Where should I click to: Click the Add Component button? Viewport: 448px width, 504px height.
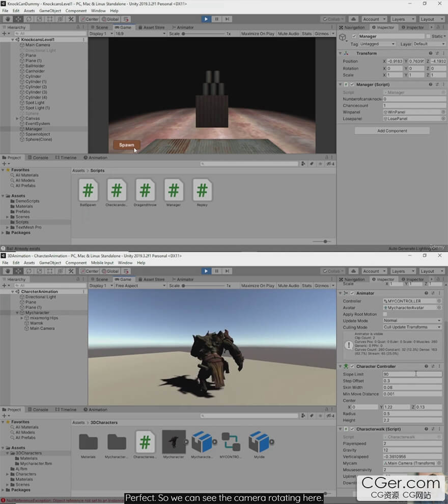click(x=392, y=131)
